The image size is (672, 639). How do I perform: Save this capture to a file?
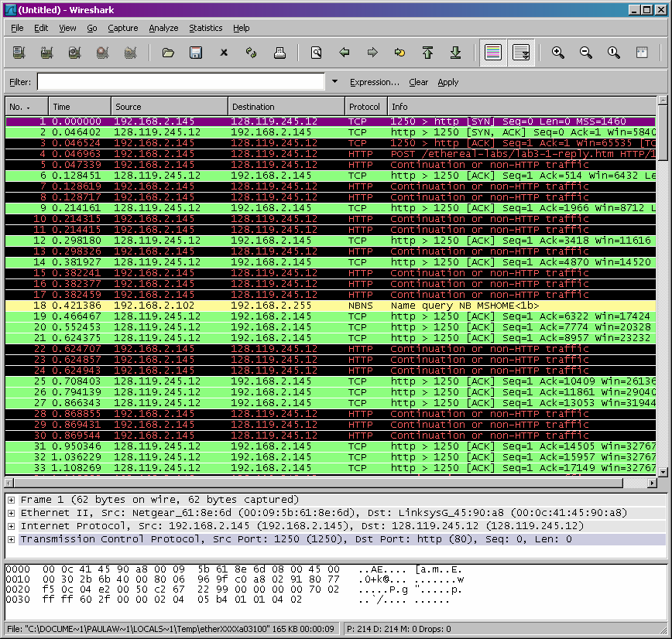tap(196, 53)
